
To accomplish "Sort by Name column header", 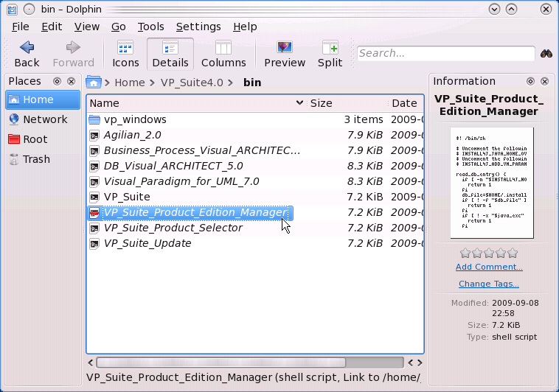I will (x=196, y=103).
